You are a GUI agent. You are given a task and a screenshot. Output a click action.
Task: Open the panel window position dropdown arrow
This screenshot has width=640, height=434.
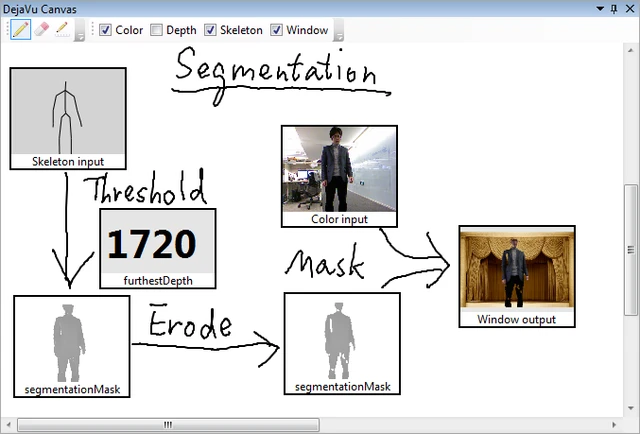600,9
